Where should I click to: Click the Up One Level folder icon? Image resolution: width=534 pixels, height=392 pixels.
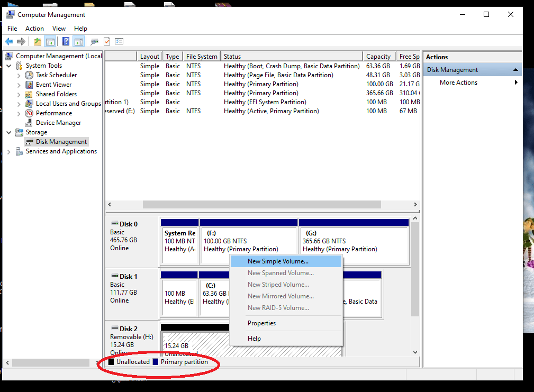click(x=37, y=41)
